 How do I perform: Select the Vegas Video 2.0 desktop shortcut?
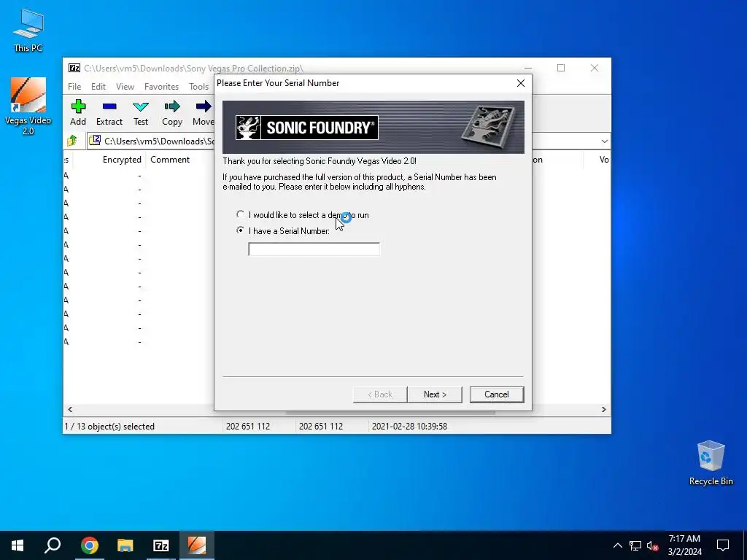click(x=28, y=106)
